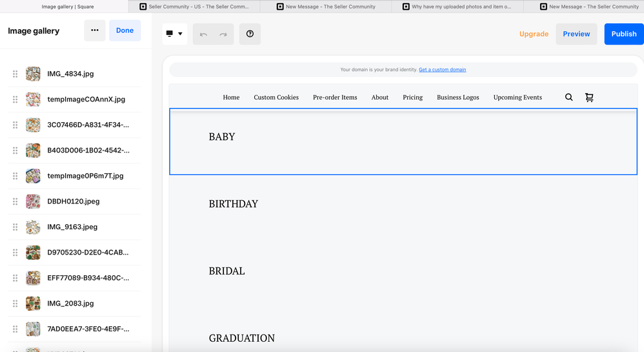The image size is (644, 352).
Task: Click the undo arrow in the toolbar
Action: 203,34
